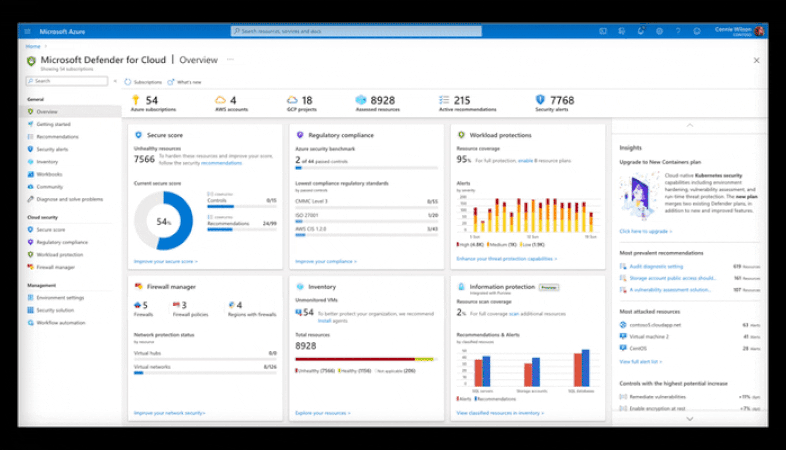Click the Inventory card cube icon
Screen dimensions: 786x450
(x=300, y=287)
